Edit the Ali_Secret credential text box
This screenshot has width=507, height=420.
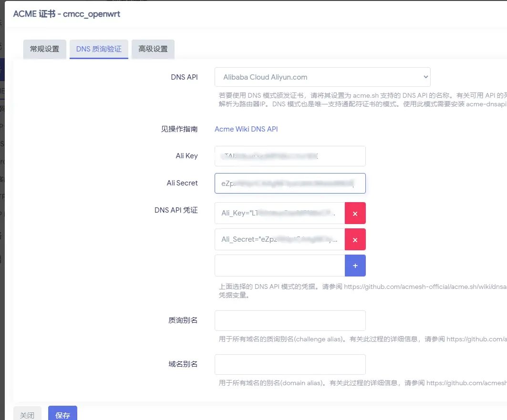click(x=279, y=239)
